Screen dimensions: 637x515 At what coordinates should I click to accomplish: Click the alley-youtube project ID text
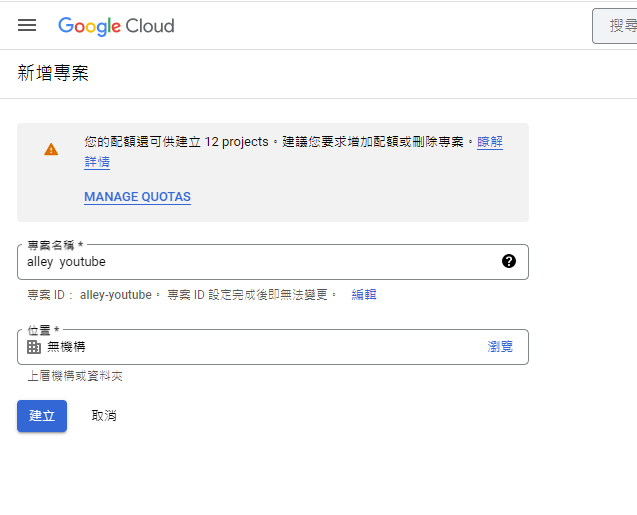point(116,295)
